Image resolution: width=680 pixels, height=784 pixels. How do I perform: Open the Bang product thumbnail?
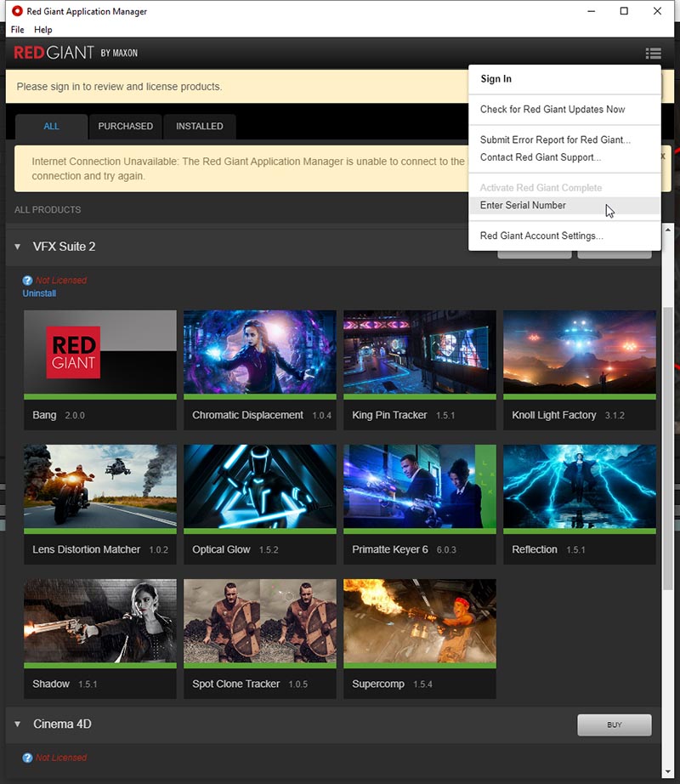click(x=100, y=352)
